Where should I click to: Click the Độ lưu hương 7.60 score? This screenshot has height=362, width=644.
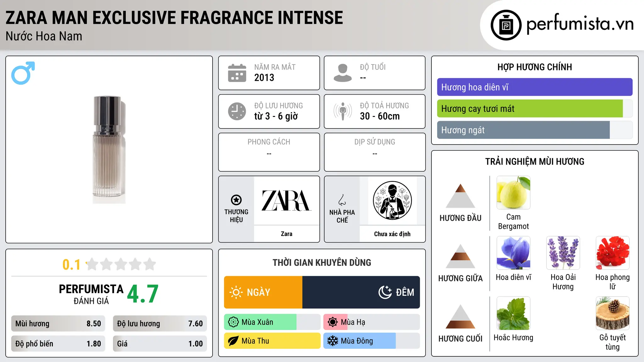160,324
